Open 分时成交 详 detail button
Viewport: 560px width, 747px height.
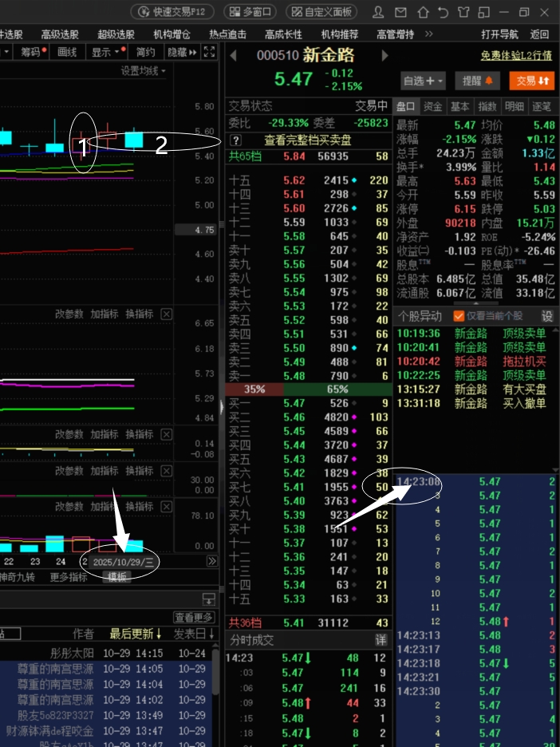tap(381, 640)
